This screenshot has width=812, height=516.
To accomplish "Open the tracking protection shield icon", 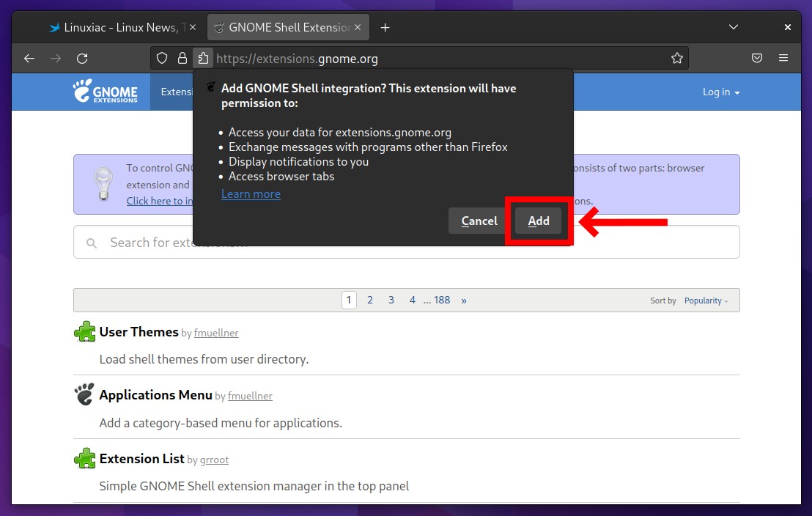I will [162, 58].
